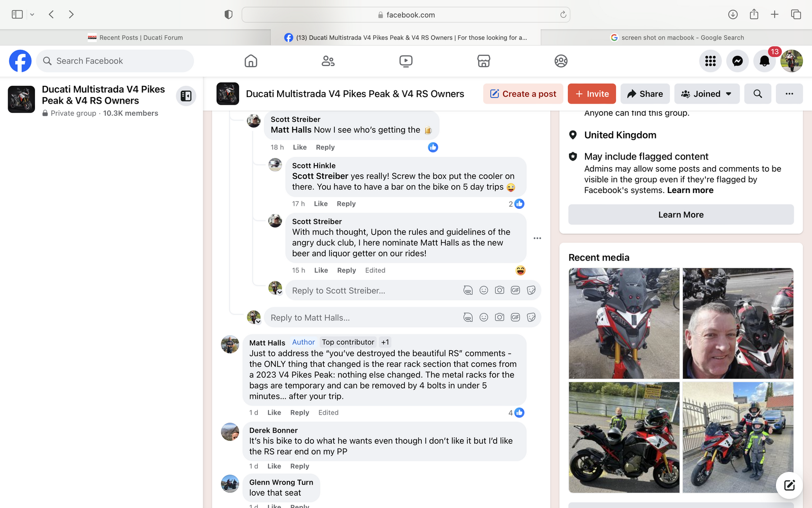Open recent media photo with child in gear
The image size is (812, 508).
[738, 437]
